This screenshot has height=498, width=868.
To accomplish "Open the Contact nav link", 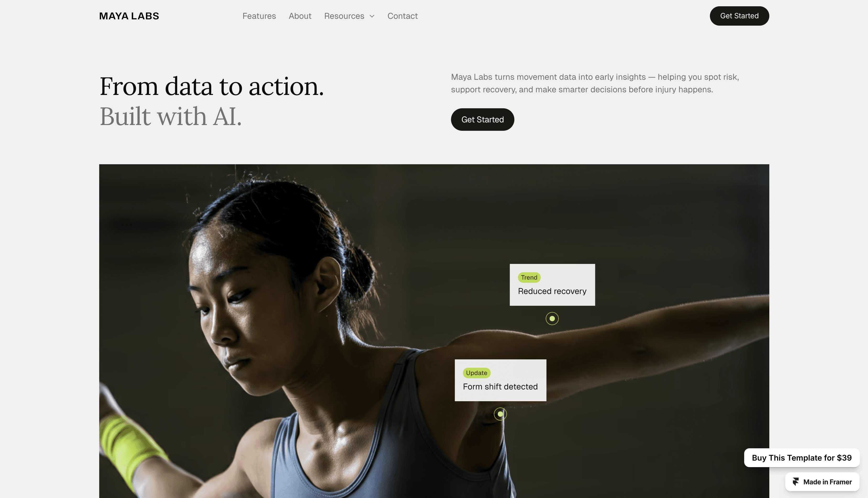I will (x=403, y=16).
